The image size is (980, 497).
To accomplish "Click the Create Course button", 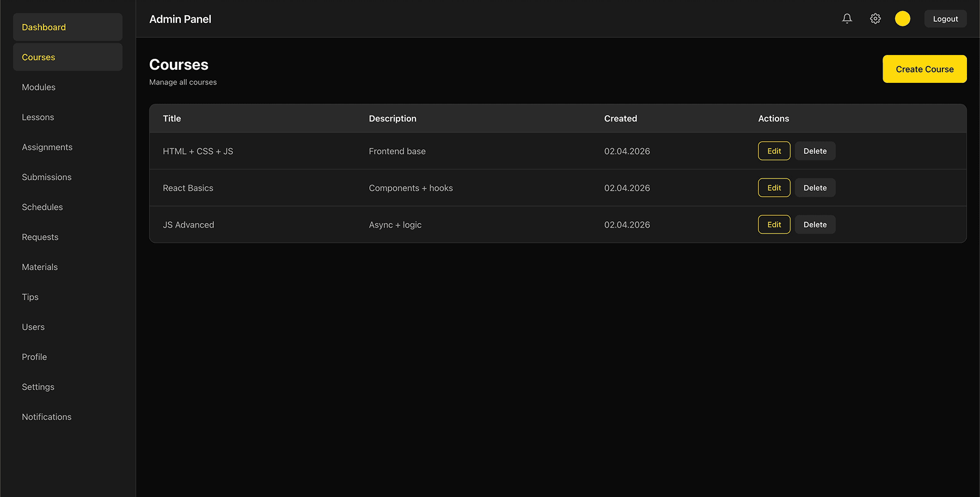I will point(924,69).
